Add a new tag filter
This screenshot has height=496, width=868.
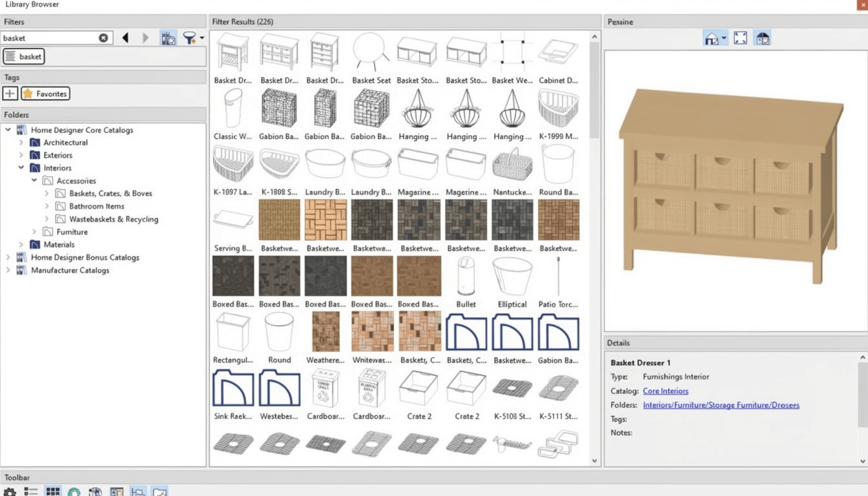point(10,94)
